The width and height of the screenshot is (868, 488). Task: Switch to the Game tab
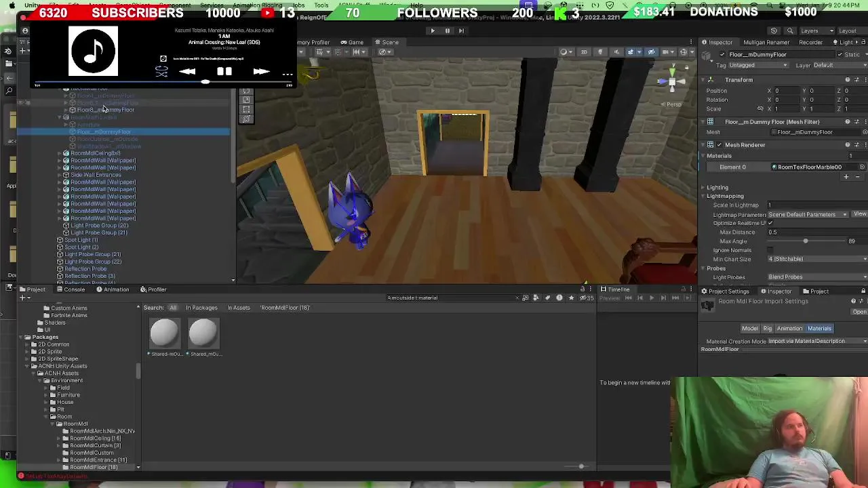(352, 42)
